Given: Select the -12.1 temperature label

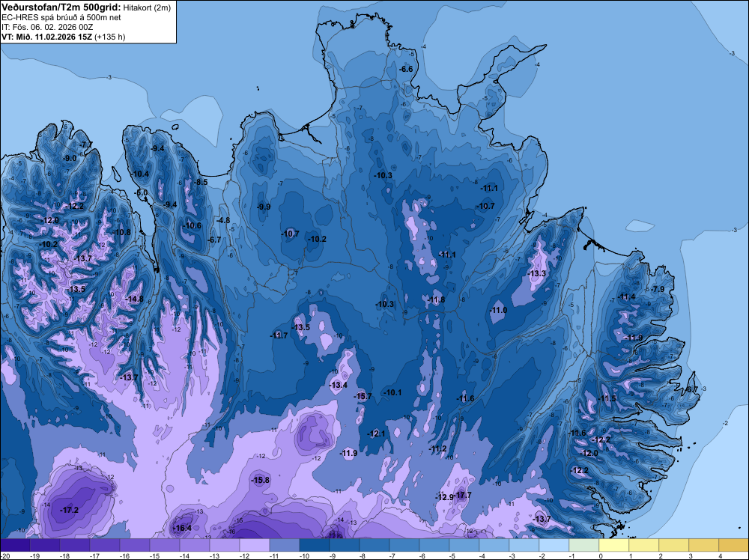Looking at the screenshot, I should tap(376, 433).
